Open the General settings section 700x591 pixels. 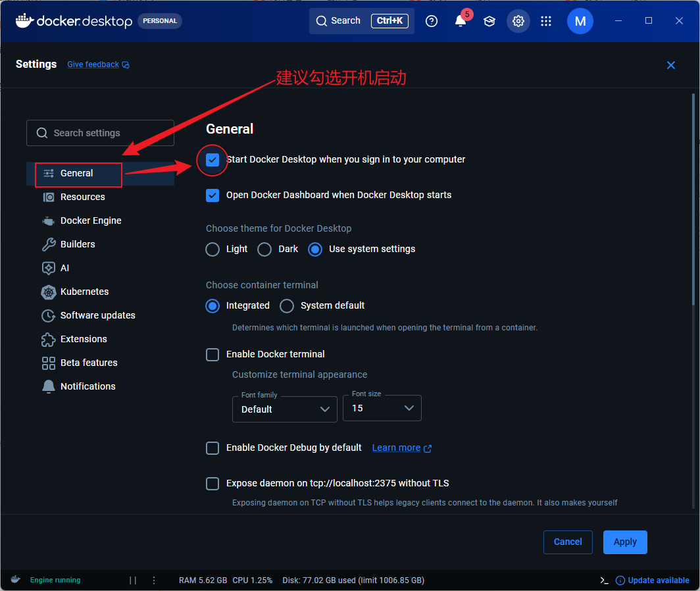101,173
